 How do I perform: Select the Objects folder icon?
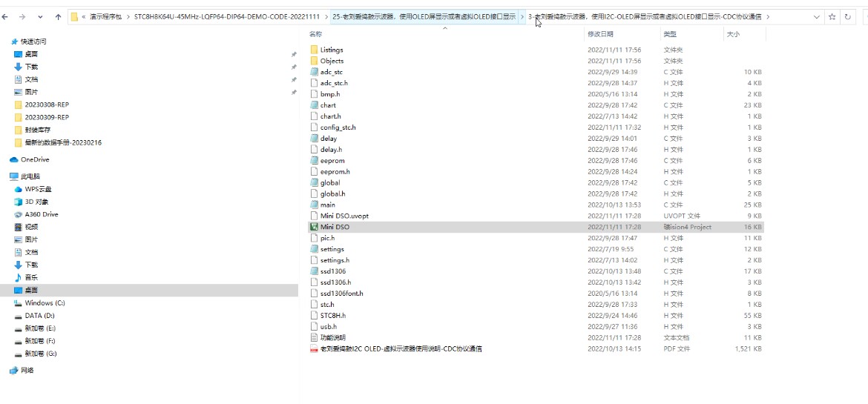tap(315, 61)
